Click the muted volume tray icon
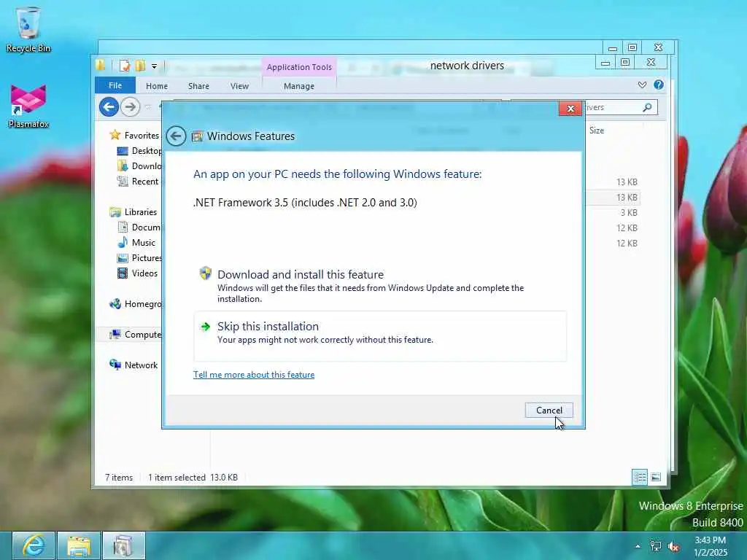The height and width of the screenshot is (560, 747). click(673, 546)
